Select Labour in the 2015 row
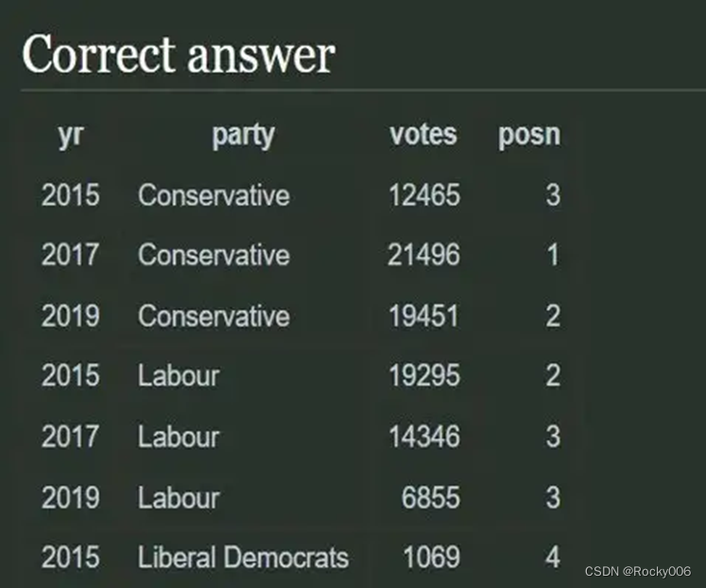The width and height of the screenshot is (706, 588). [179, 375]
